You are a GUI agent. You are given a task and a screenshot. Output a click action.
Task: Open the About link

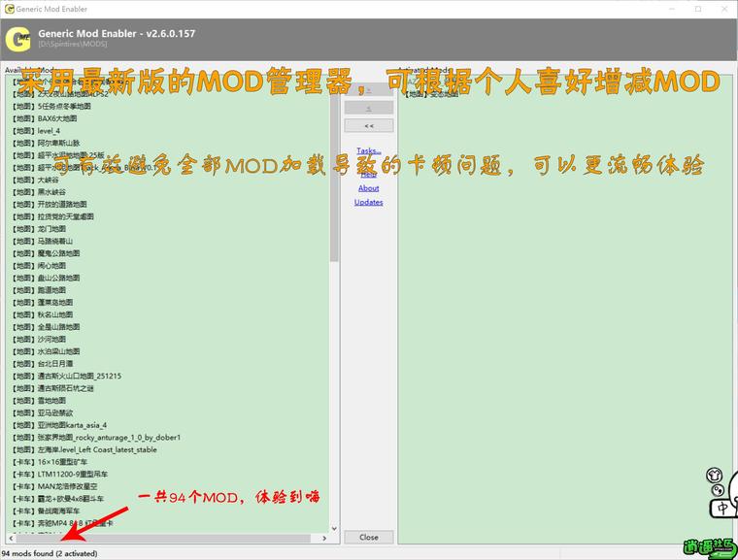pos(369,187)
